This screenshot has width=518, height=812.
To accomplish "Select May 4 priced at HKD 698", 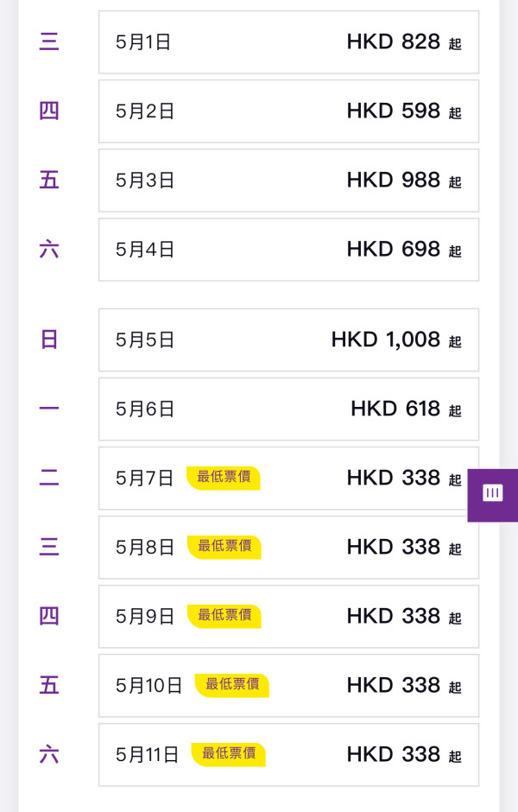I will click(x=288, y=249).
